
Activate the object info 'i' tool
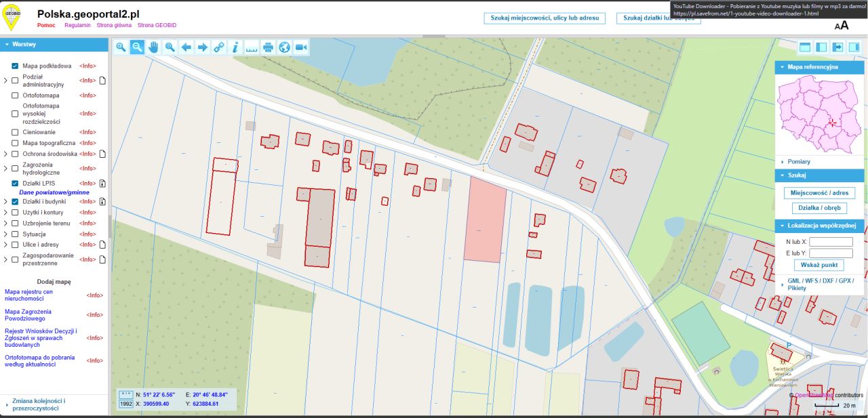point(235,47)
